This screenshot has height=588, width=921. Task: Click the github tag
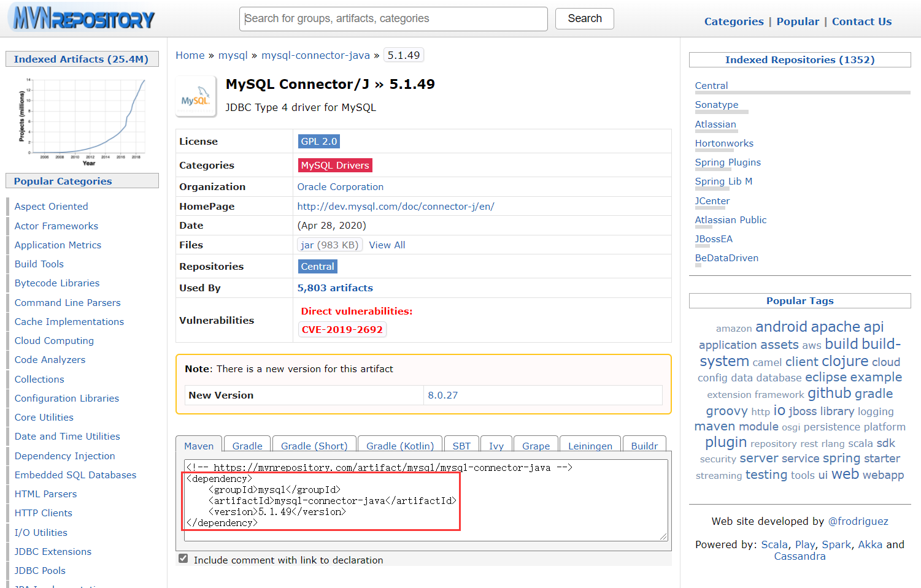tap(829, 393)
